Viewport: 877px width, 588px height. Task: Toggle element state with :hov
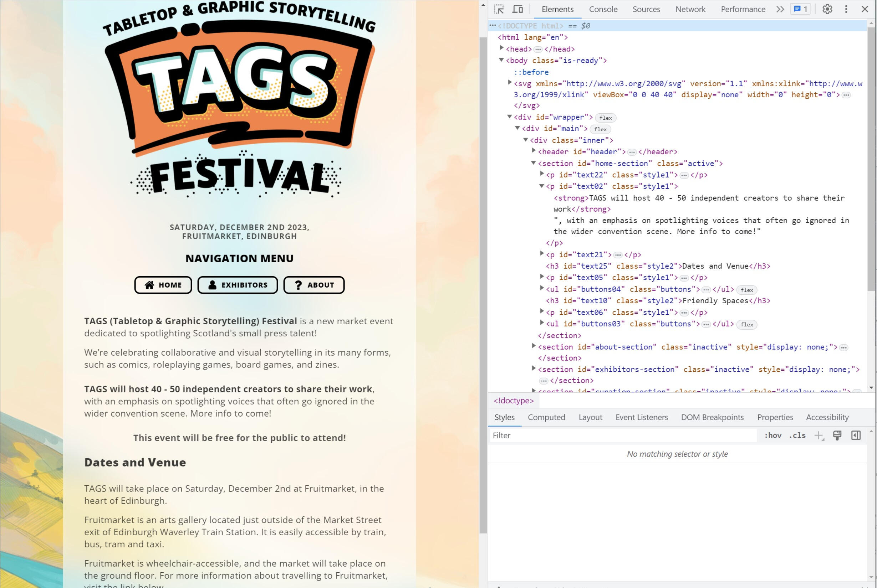pyautogui.click(x=772, y=435)
